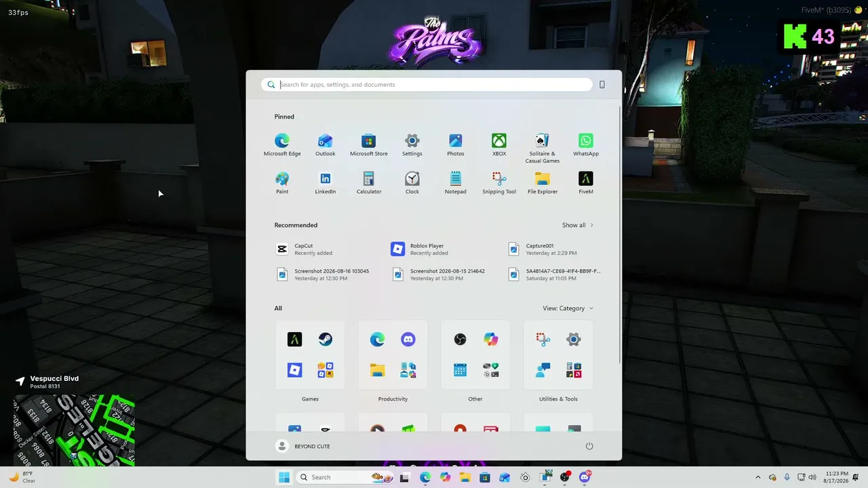Launch OBS Studio in the Other category
This screenshot has width=868, height=488.
460,340
